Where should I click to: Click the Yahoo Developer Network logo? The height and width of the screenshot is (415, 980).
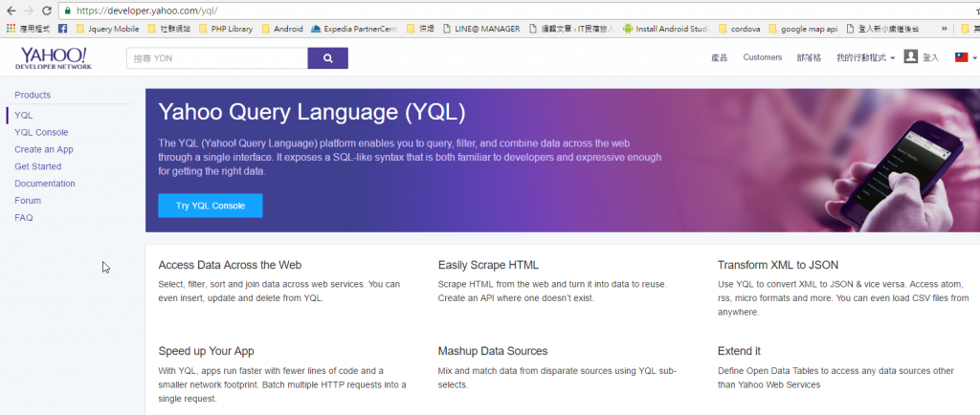click(54, 58)
